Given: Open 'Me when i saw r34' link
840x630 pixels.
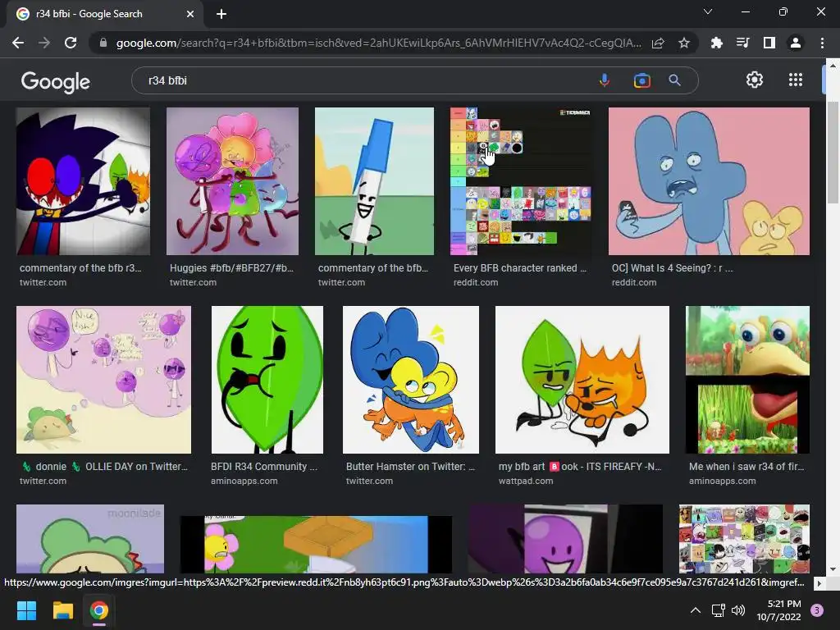Looking at the screenshot, I should tap(746, 467).
